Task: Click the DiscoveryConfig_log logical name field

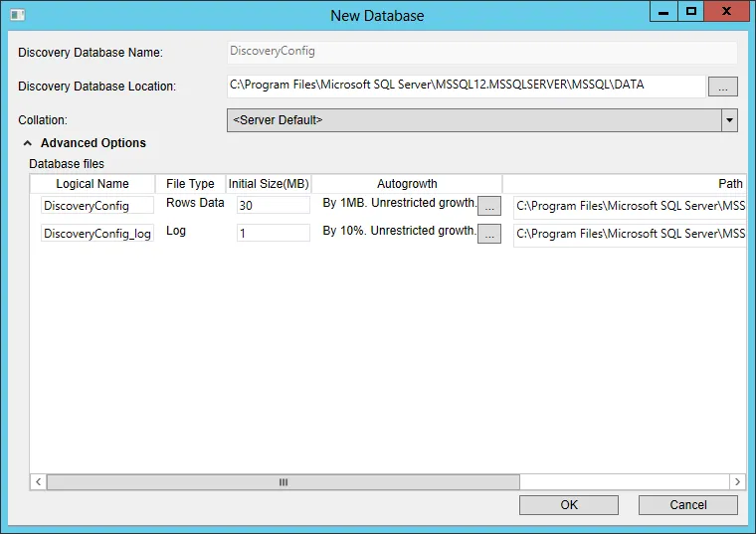Action: click(x=97, y=234)
